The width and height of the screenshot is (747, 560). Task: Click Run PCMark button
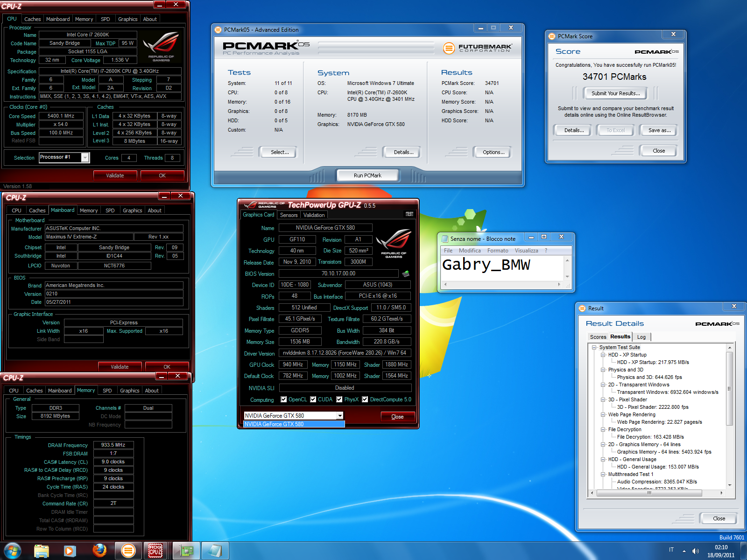tap(367, 175)
